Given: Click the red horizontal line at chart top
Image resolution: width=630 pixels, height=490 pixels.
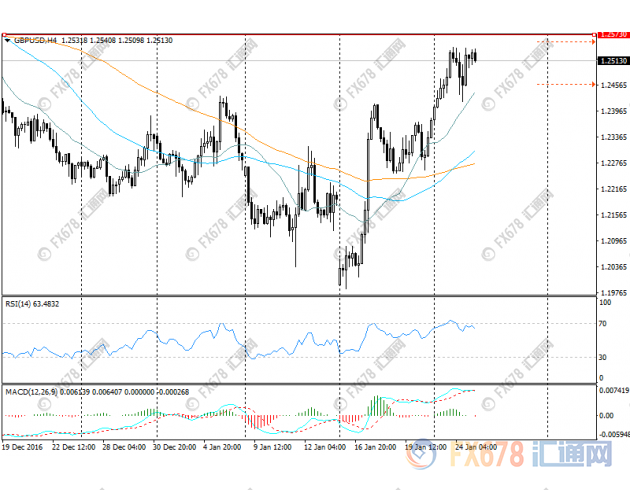Looking at the screenshot, I should pyautogui.click(x=300, y=34).
